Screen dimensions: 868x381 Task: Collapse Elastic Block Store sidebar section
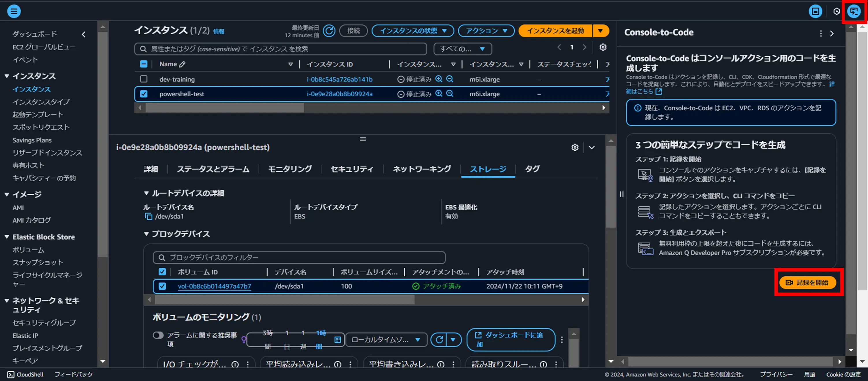coord(7,237)
